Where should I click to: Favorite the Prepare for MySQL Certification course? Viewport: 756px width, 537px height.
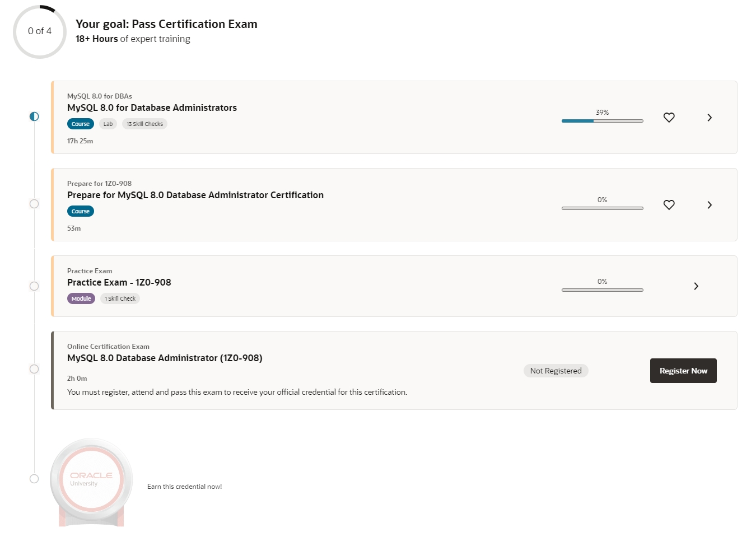pyautogui.click(x=669, y=205)
